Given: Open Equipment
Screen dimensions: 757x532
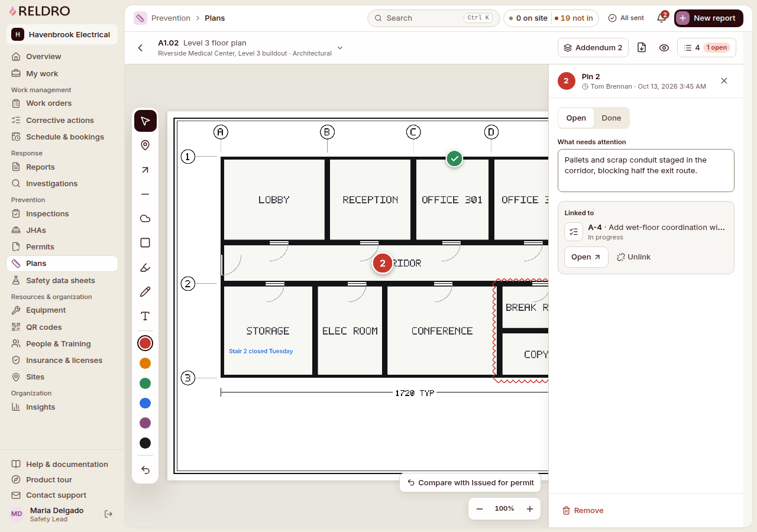Looking at the screenshot, I should tap(62, 310).
